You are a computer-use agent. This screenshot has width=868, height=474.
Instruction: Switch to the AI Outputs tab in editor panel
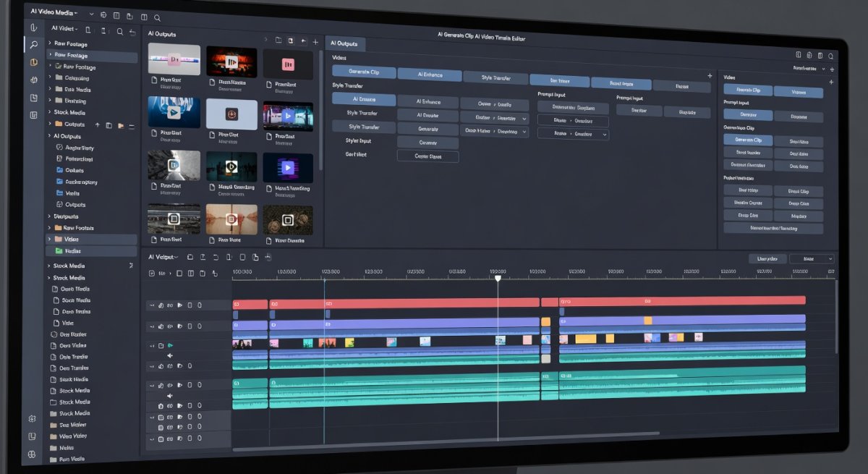[344, 43]
